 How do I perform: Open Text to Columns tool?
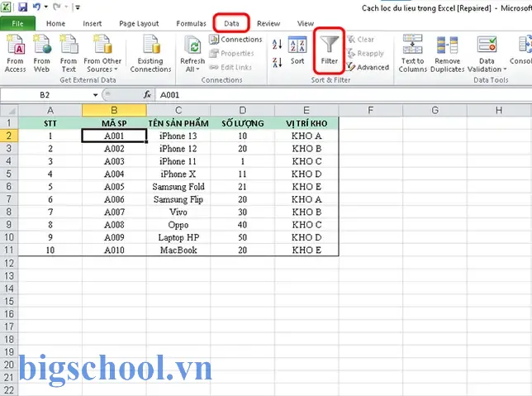[412, 54]
